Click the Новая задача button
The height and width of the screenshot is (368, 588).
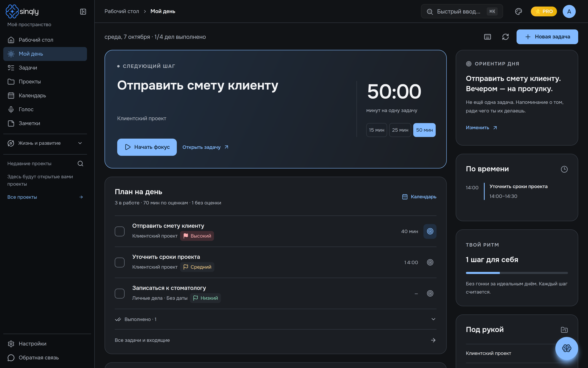coord(547,37)
